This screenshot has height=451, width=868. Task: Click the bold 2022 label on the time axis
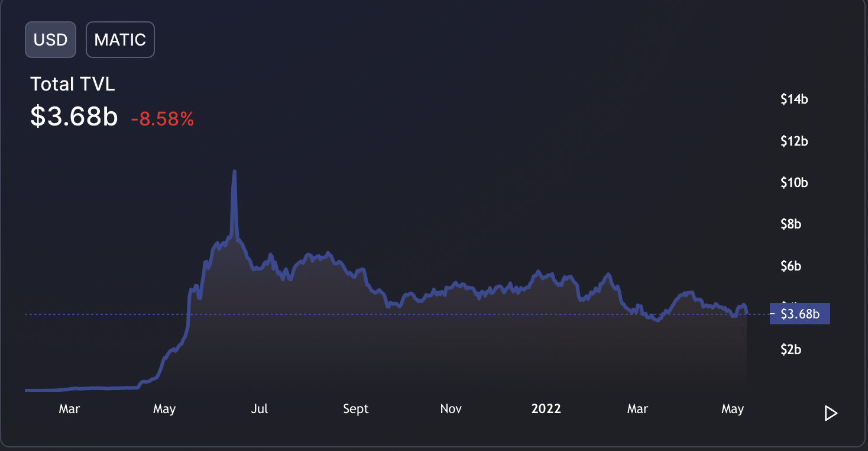click(546, 408)
